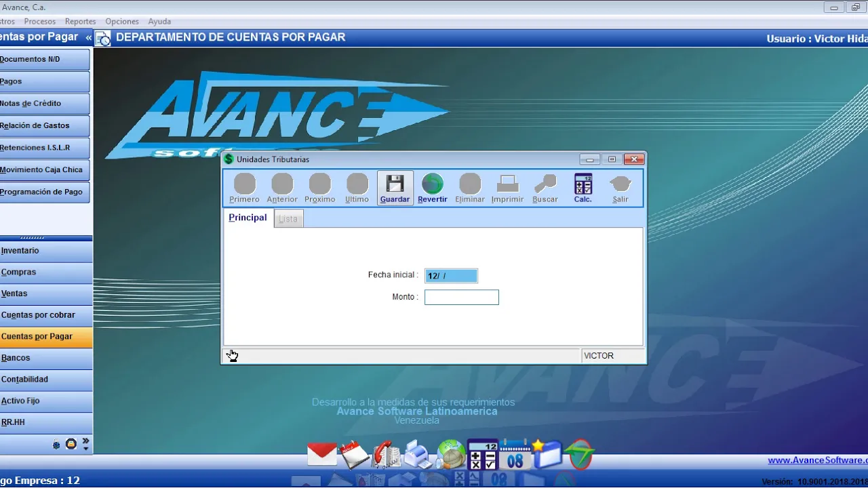Screen dimensions: 868x488
Task: Open the red mail envelope dock icon
Action: tap(322, 454)
